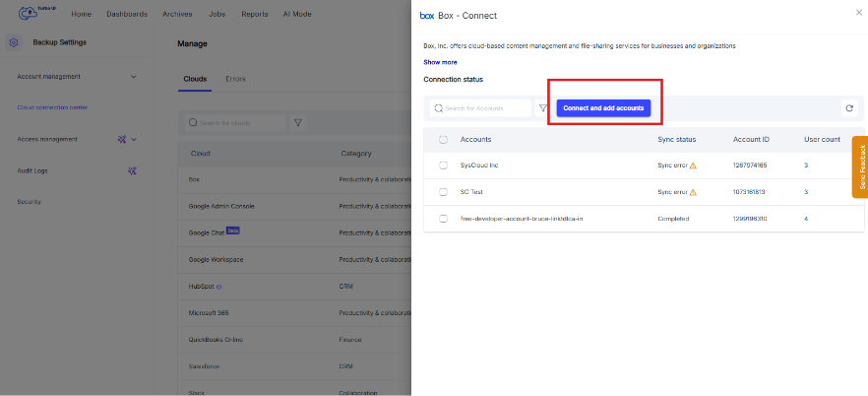This screenshot has height=396, width=868.
Task: Click the info icon next to HubSpot
Action: click(219, 287)
